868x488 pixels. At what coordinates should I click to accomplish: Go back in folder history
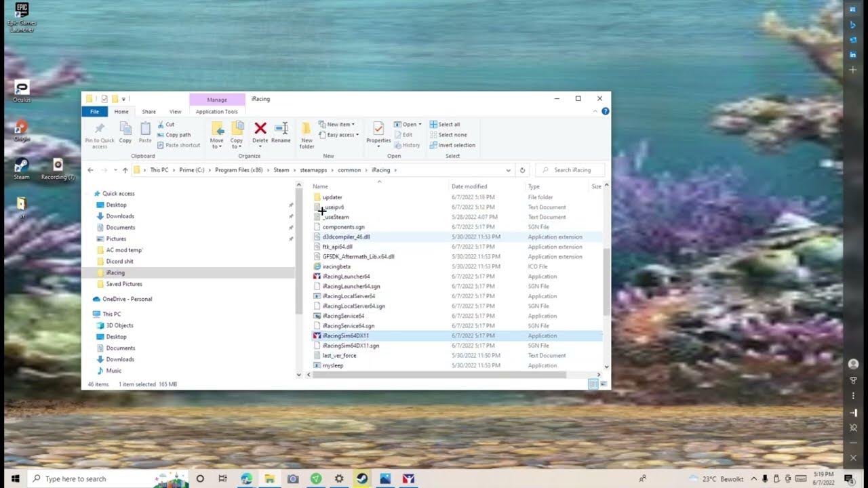pyautogui.click(x=91, y=170)
